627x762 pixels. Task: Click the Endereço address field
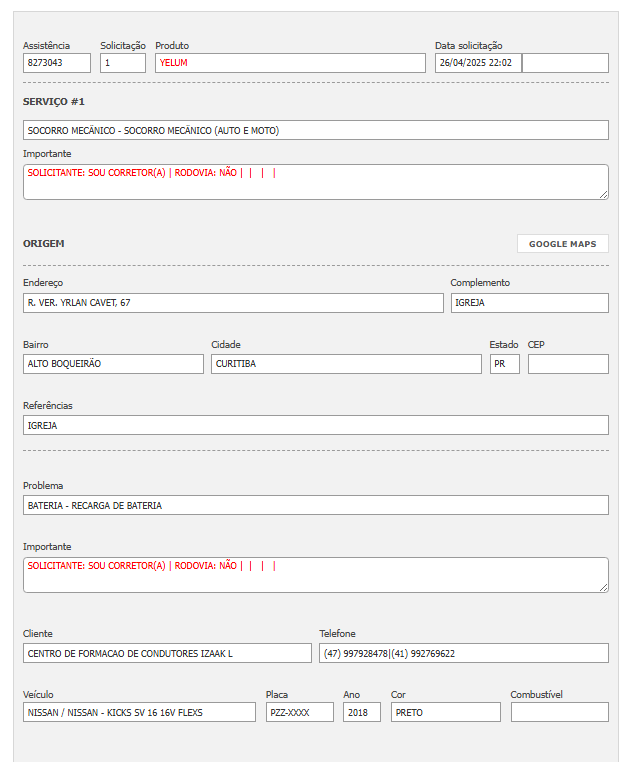pyautogui.click(x=233, y=303)
